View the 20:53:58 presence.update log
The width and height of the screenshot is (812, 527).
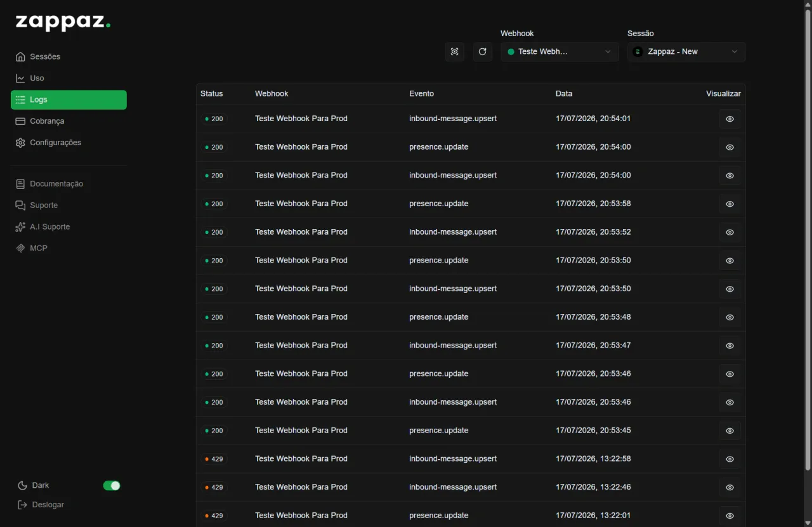coord(730,204)
